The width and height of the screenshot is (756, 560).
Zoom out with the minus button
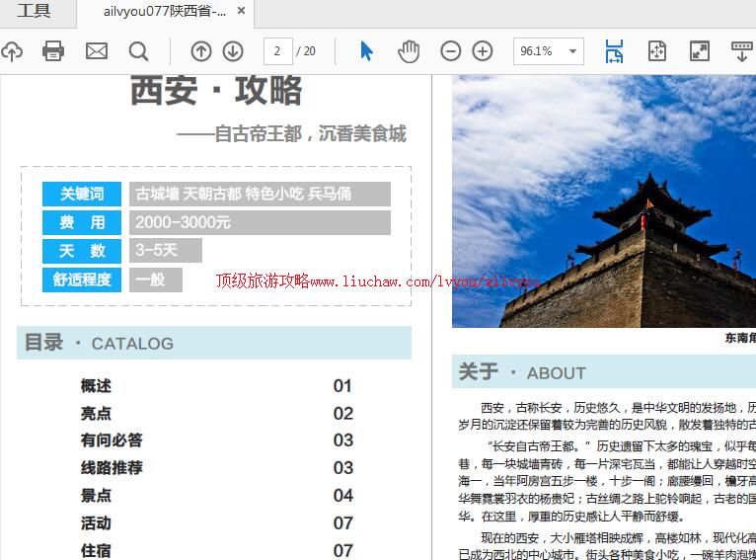[x=450, y=51]
